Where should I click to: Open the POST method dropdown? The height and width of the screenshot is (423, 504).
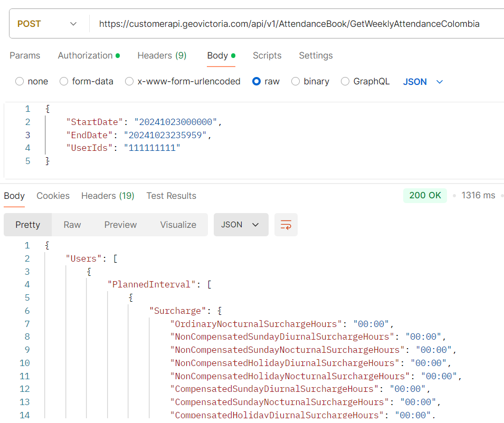[47, 24]
